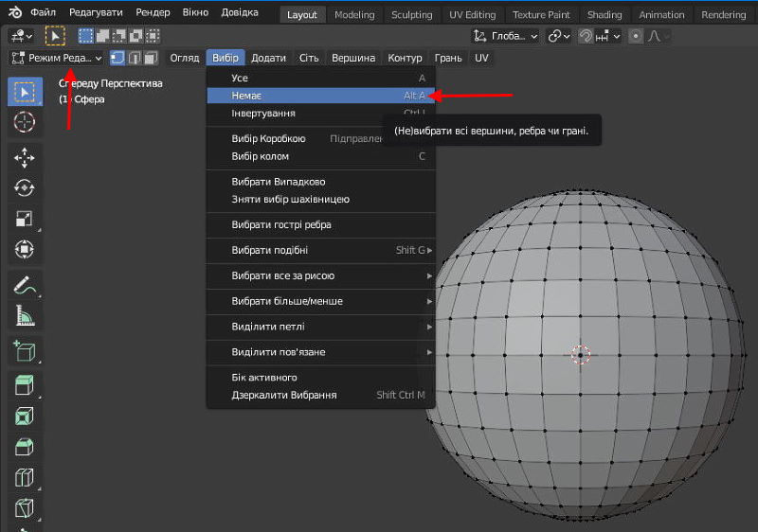
Task: Select the Measure tool
Action: coord(25,316)
